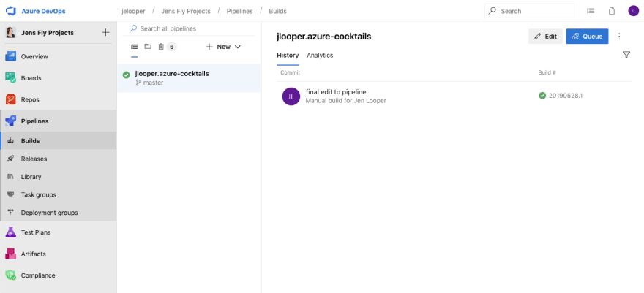Click the Builds icon in sidebar
The image size is (644, 293).
pyautogui.click(x=11, y=141)
